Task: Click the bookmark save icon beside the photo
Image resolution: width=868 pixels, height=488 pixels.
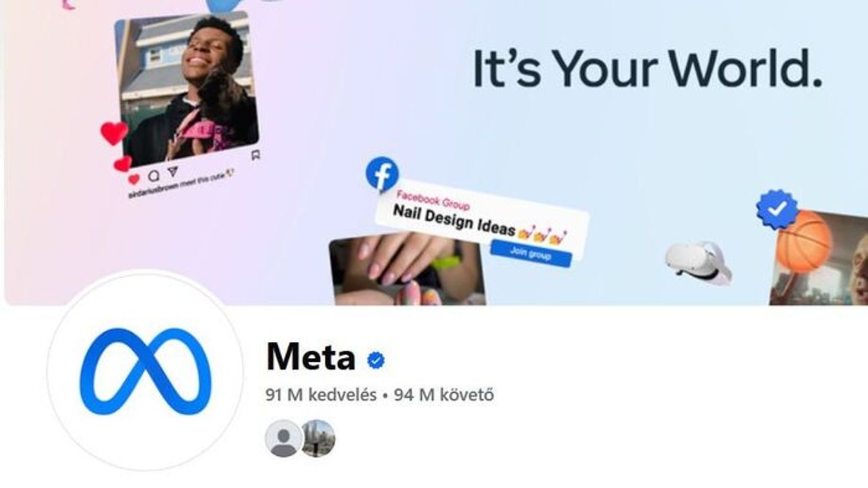Action: pyautogui.click(x=256, y=155)
